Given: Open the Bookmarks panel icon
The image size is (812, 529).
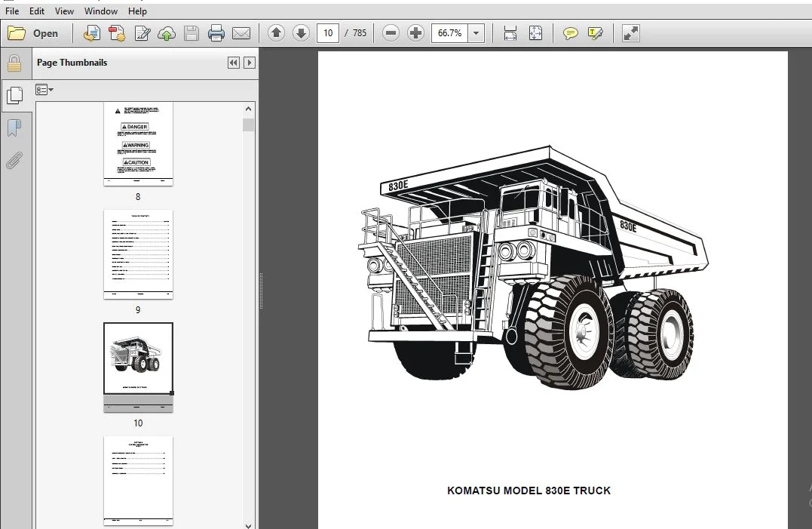Looking at the screenshot, I should click(14, 128).
